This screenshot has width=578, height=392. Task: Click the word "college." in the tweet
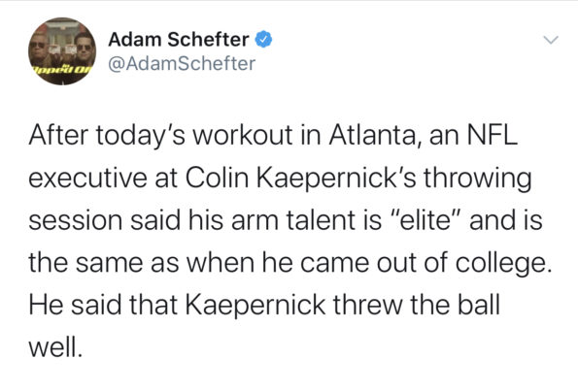(504, 264)
